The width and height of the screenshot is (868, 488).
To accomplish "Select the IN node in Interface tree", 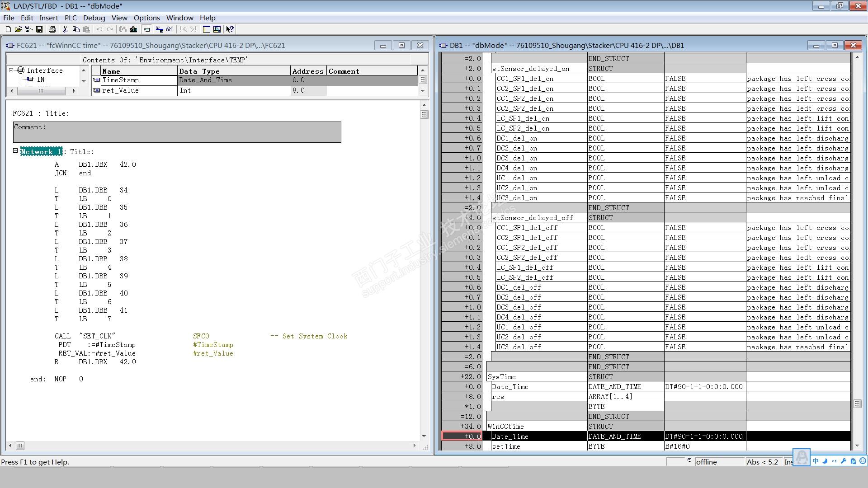I will pos(40,80).
